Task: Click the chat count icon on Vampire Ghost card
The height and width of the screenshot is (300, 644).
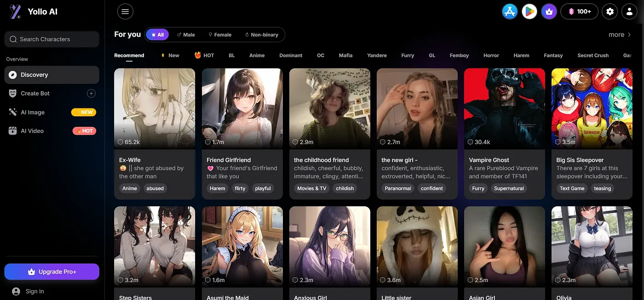Action: tap(470, 142)
